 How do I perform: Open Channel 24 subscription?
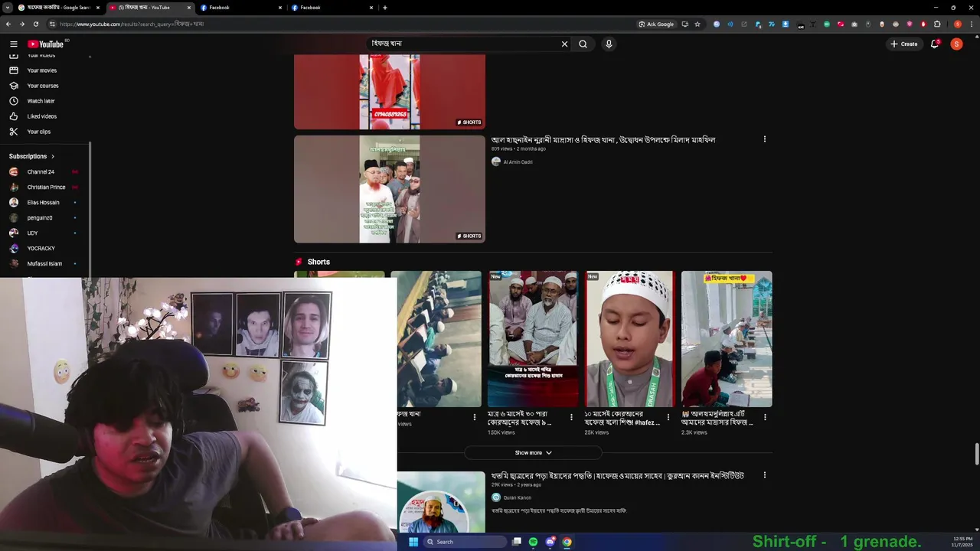pos(41,171)
